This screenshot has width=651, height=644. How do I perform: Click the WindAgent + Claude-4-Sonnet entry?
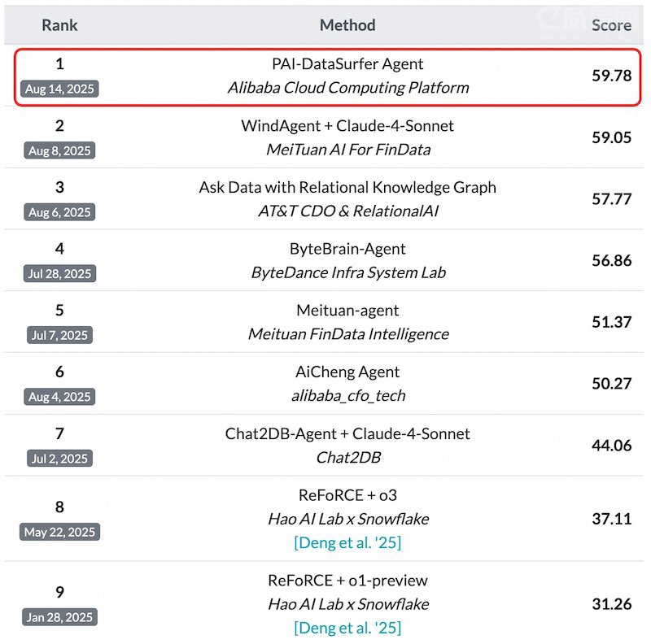(x=347, y=126)
